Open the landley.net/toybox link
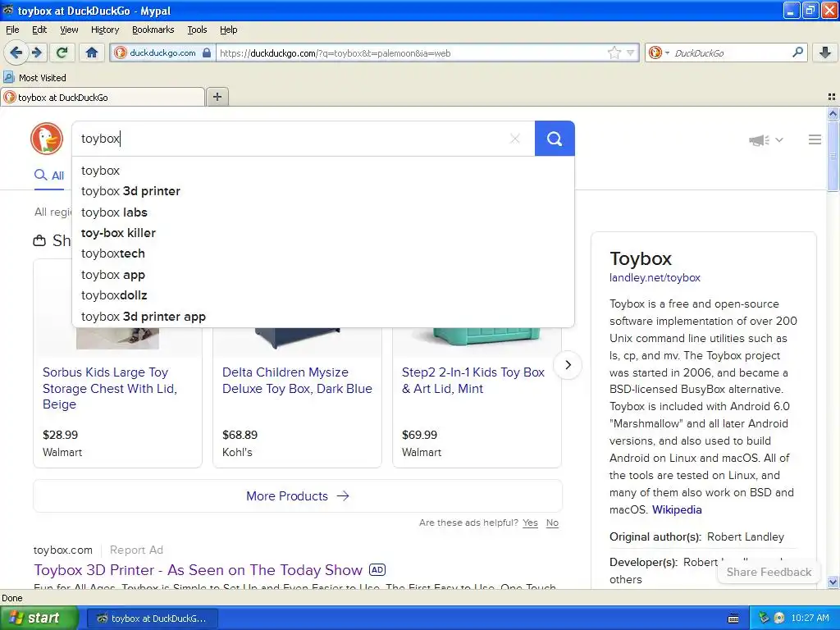This screenshot has height=630, width=840. tap(655, 277)
